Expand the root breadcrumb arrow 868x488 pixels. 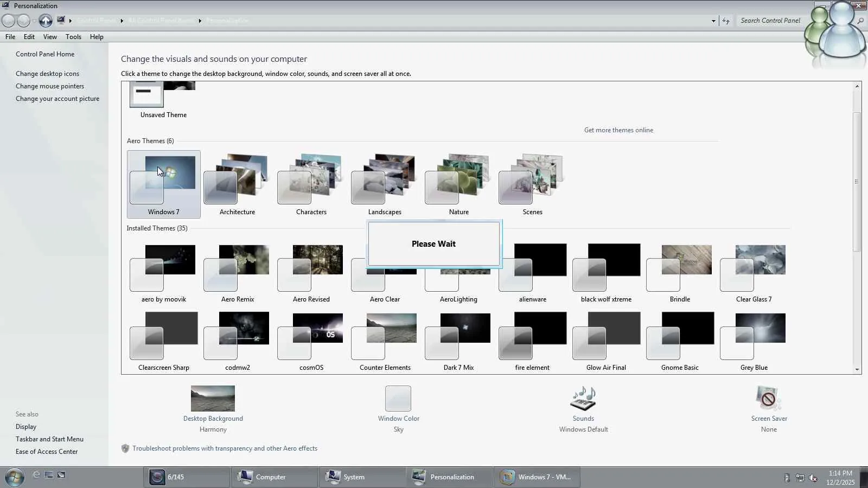point(70,21)
